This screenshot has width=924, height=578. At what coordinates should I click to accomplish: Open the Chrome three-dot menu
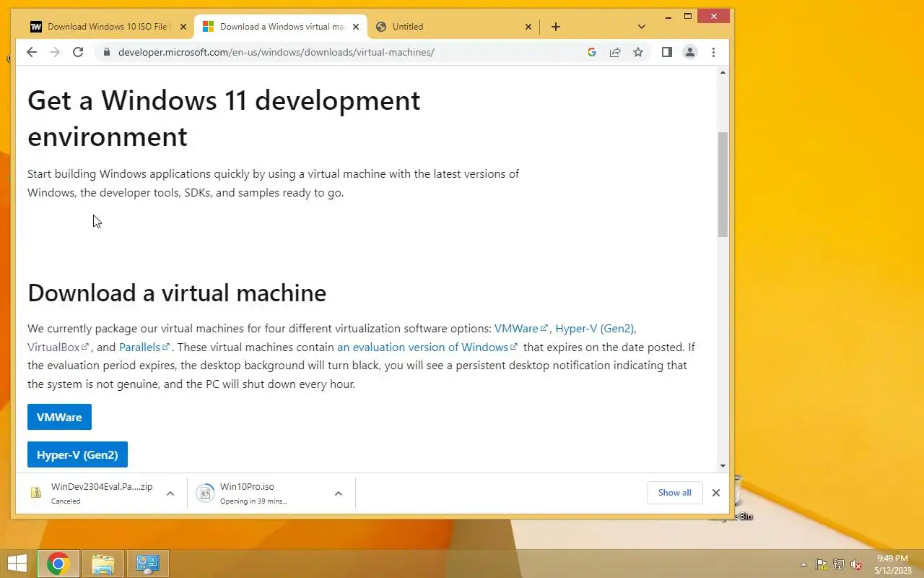coord(713,52)
